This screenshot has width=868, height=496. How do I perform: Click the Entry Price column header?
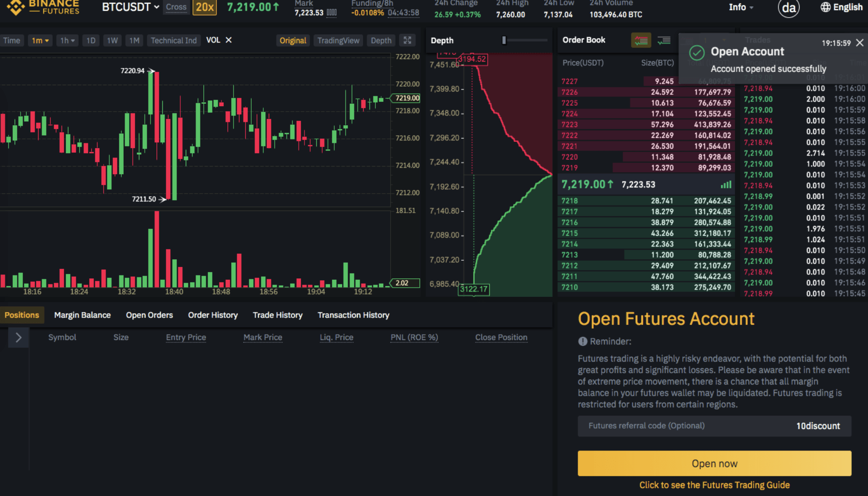(x=186, y=338)
